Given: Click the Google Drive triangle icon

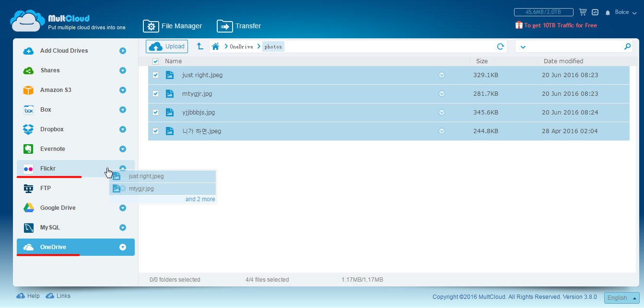Looking at the screenshot, I should pyautogui.click(x=28, y=208).
